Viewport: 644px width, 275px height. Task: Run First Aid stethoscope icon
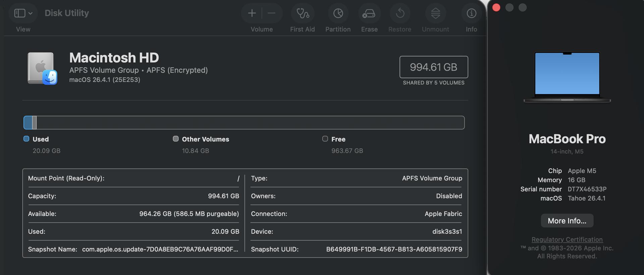[303, 13]
